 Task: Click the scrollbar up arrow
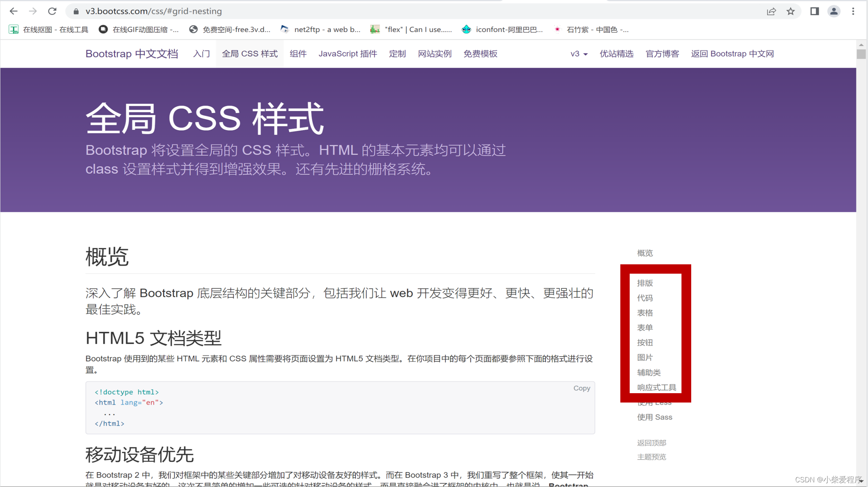pyautogui.click(x=861, y=45)
